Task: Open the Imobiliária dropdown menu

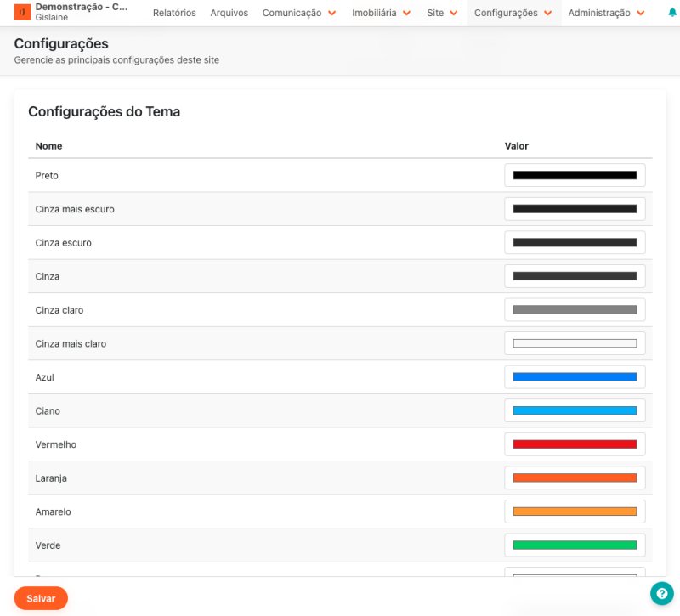Action: [382, 13]
